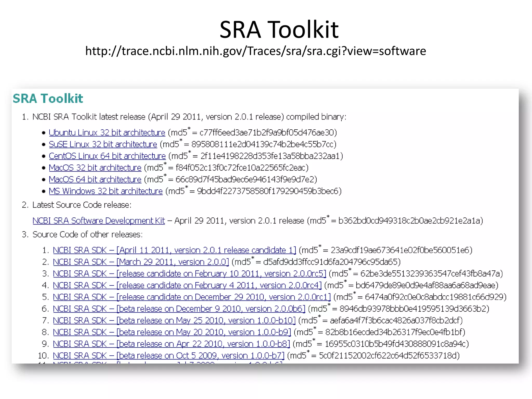Click MS Windows 32 bit architecture link

(x=105, y=191)
